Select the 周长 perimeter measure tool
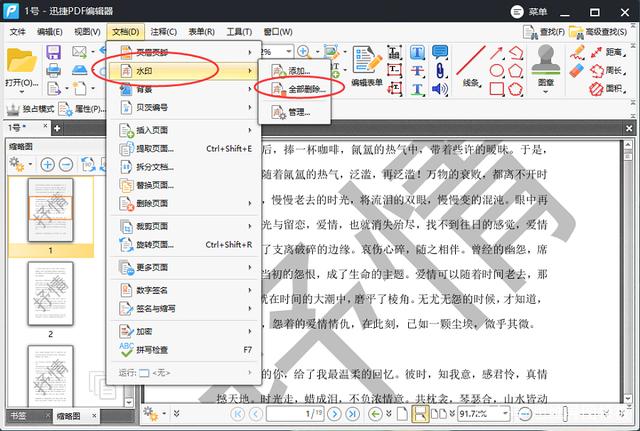This screenshot has width=640, height=431. click(x=608, y=70)
